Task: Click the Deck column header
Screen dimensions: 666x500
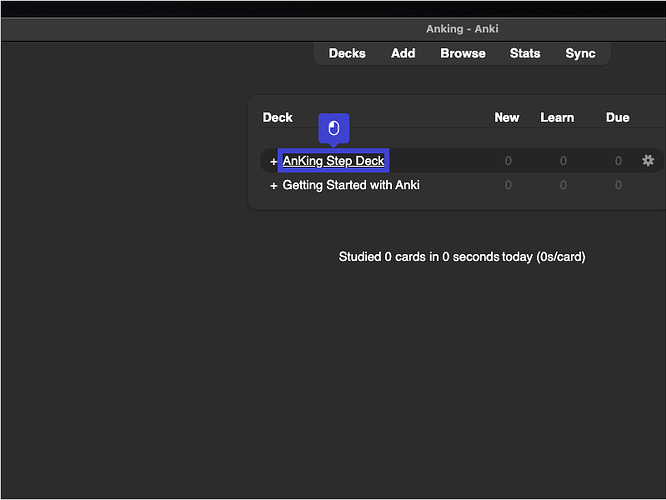Action: tap(278, 118)
